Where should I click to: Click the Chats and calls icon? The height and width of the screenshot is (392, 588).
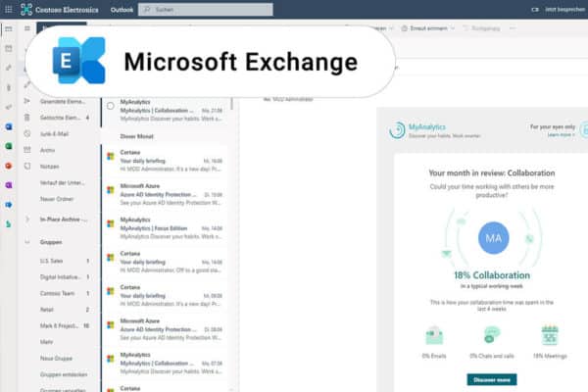point(492,335)
